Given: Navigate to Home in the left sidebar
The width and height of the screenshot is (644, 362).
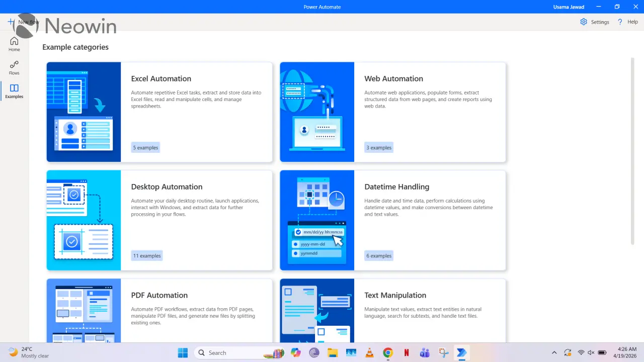Looking at the screenshot, I should (x=14, y=44).
